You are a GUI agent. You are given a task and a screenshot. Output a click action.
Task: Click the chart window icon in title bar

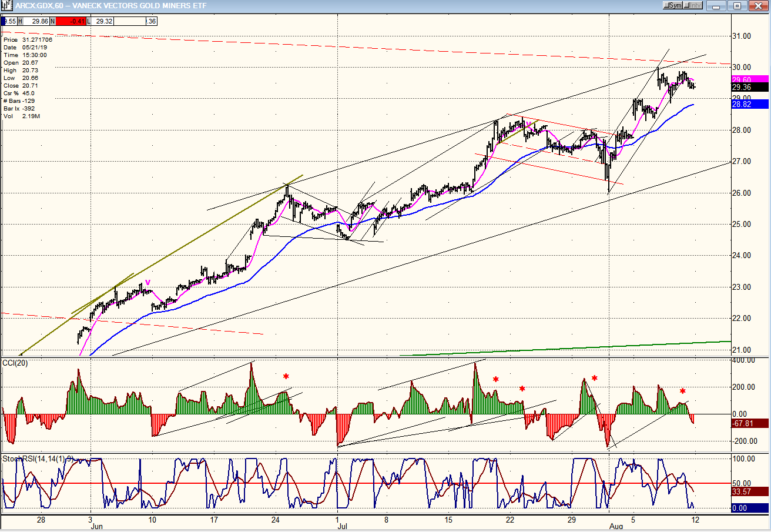coord(6,5)
